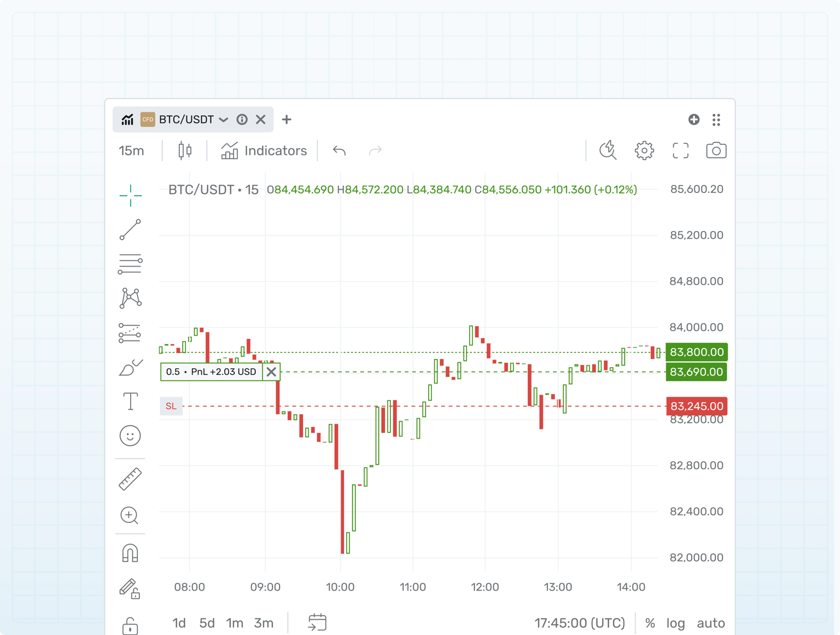Open quick search lightning icon
Viewport: 840px width, 635px height.
click(x=608, y=150)
